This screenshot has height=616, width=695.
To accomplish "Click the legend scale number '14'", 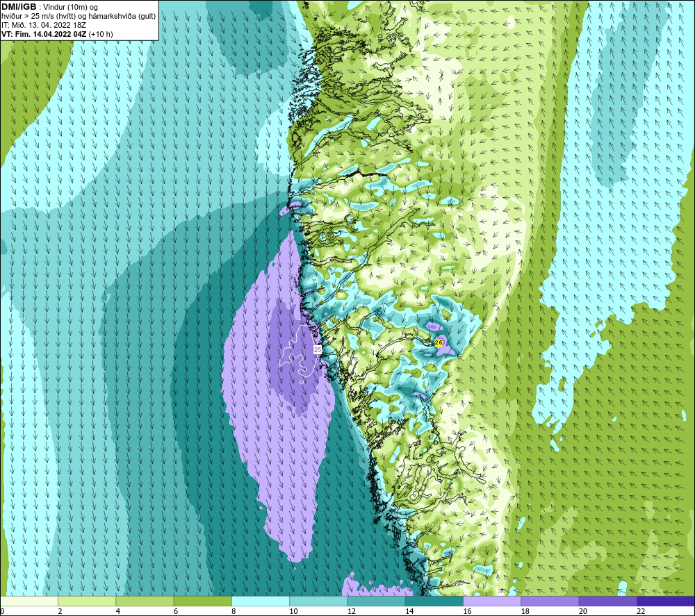I will [x=409, y=611].
